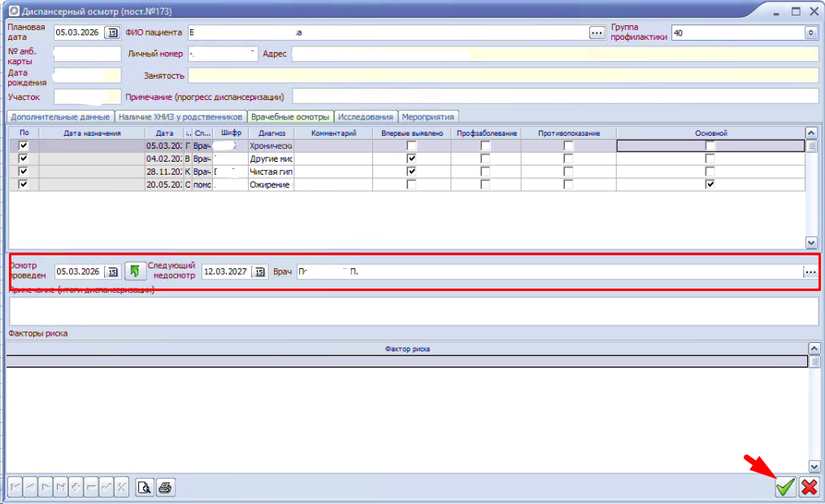The height and width of the screenshot is (504, 825).
Task: Click the Фактор риска column header
Action: pyautogui.click(x=407, y=349)
